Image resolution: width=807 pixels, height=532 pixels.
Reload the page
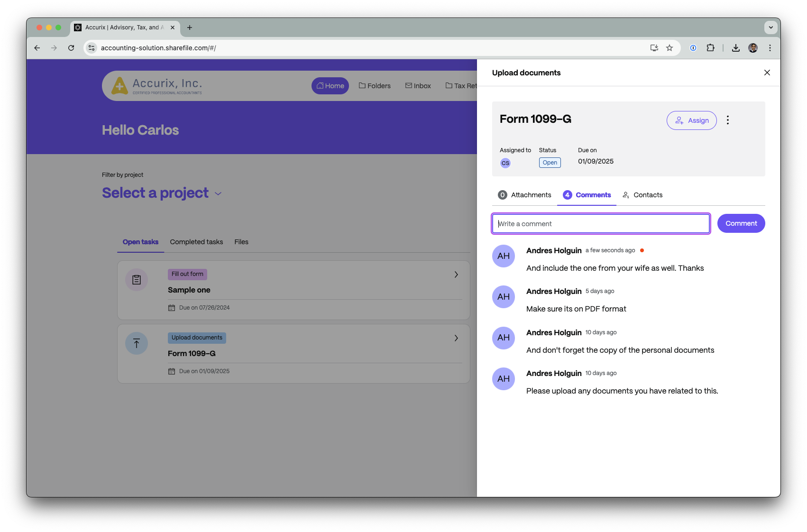pyautogui.click(x=71, y=48)
